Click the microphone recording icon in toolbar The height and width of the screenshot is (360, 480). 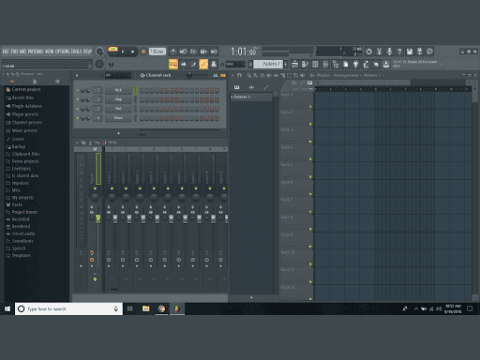point(389,51)
